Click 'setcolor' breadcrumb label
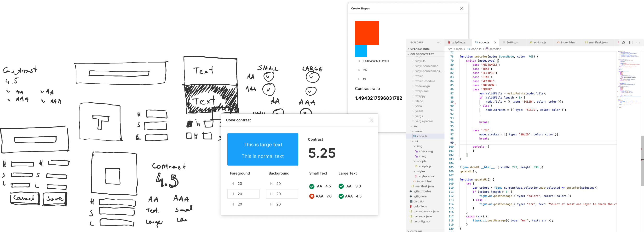644x232 pixels. [495, 49]
